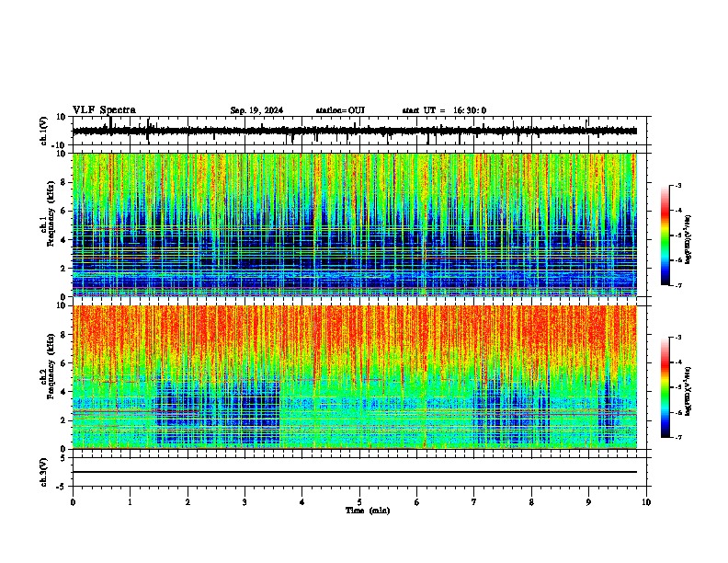Click the time axis tick label 8
728x563 pixels.
pyautogui.click(x=531, y=502)
